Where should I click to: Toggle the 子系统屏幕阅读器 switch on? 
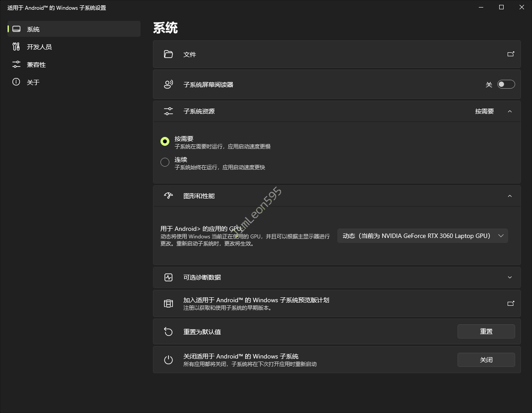pyautogui.click(x=506, y=85)
